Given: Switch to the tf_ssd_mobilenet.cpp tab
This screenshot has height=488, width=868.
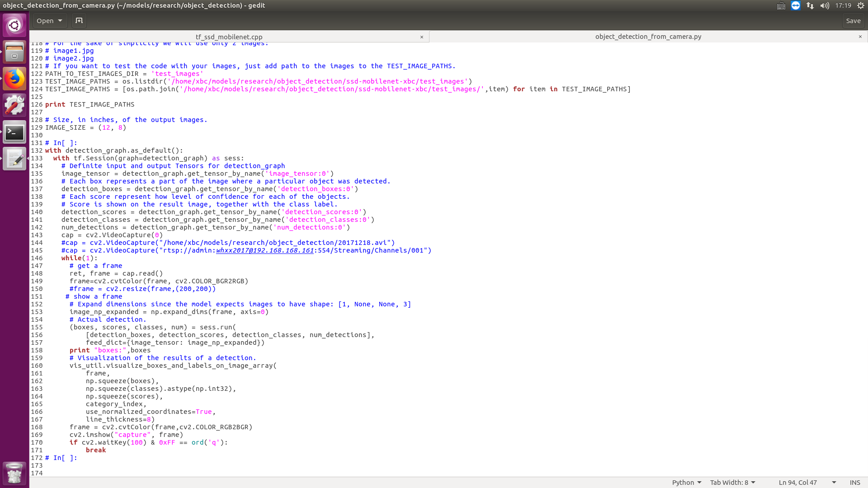Looking at the screenshot, I should pos(229,37).
